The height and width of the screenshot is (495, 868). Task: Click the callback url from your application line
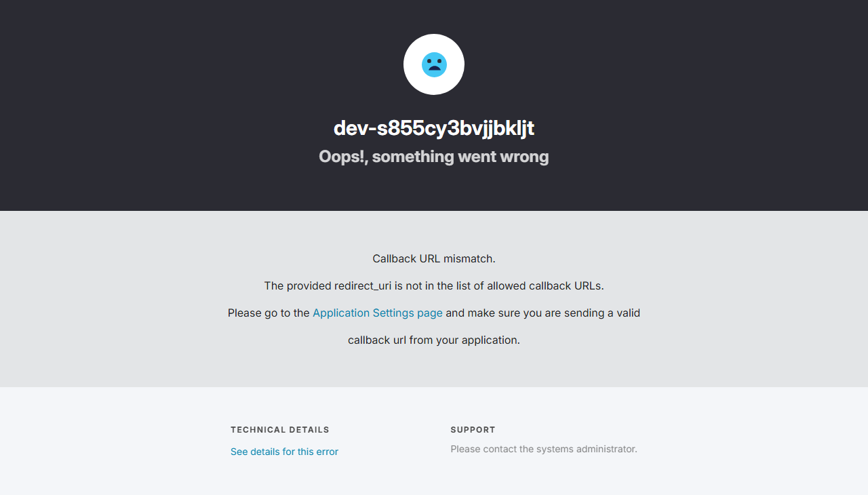(x=434, y=340)
